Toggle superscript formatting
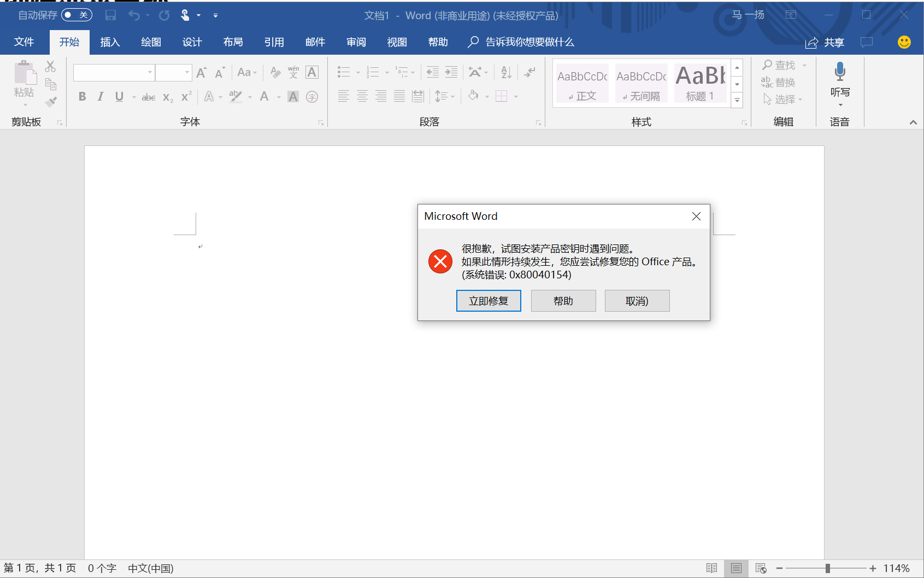The image size is (924, 578). 186,97
